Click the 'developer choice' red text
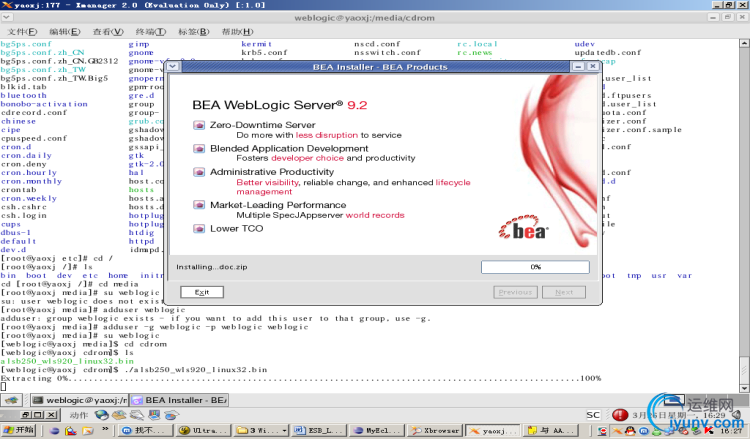This screenshot has height=439, width=750. [307, 158]
